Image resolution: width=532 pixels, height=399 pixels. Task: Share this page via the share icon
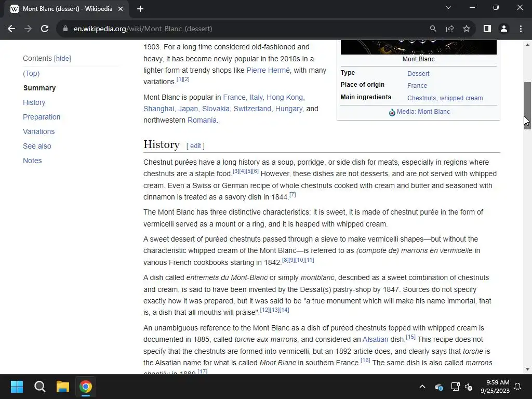[450, 29]
